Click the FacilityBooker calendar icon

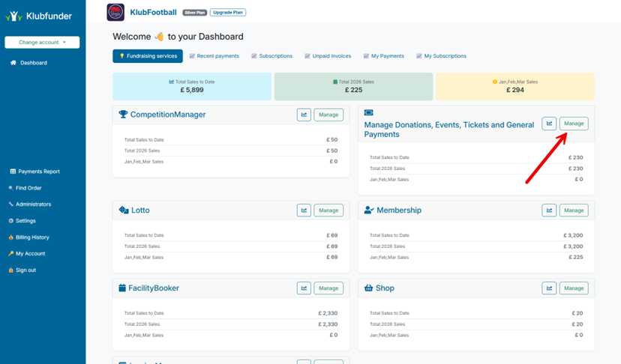pos(122,288)
